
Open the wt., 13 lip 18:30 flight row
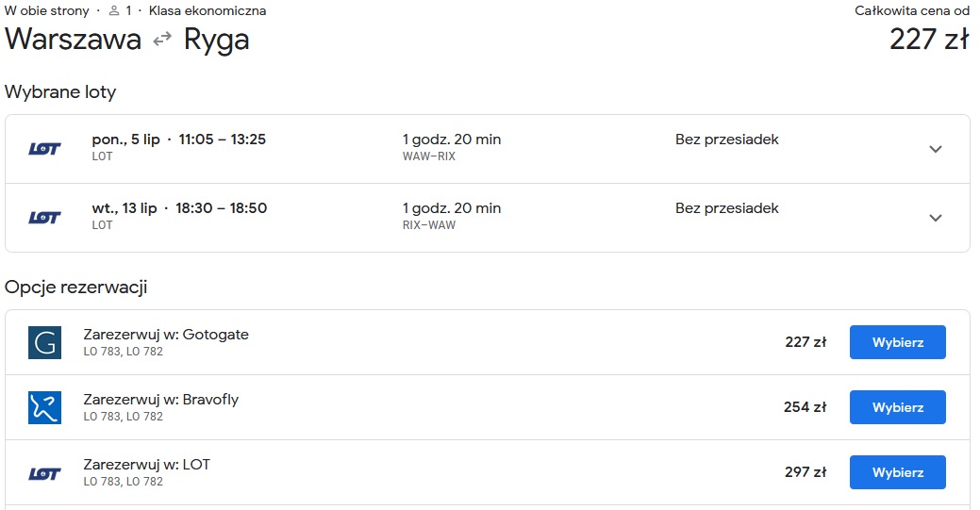click(488, 218)
